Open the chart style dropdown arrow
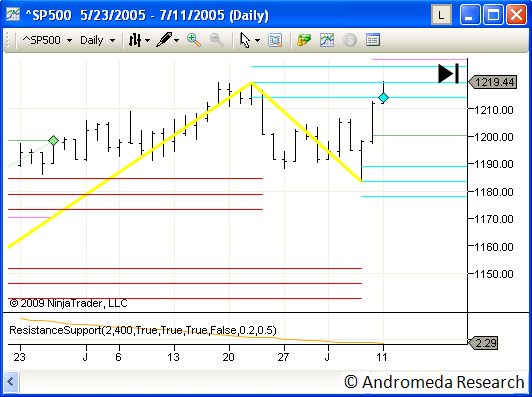Viewport: 532px width, 397px height. tap(147, 41)
